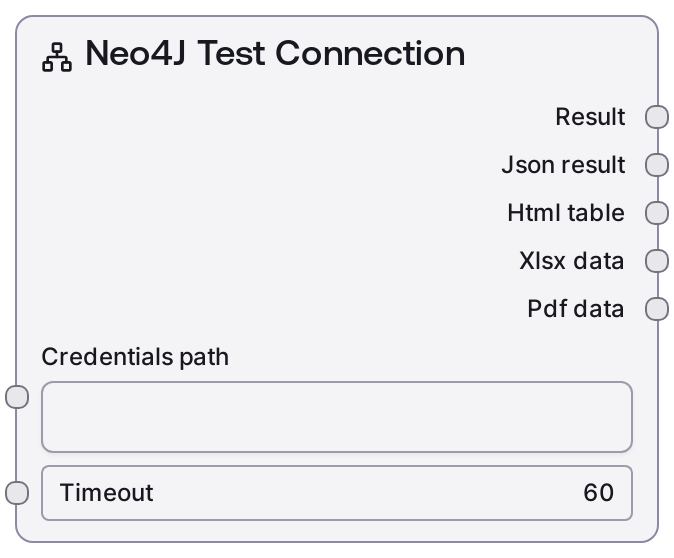Click the Result output socket
Viewport: 674px width, 558px height.
[657, 117]
